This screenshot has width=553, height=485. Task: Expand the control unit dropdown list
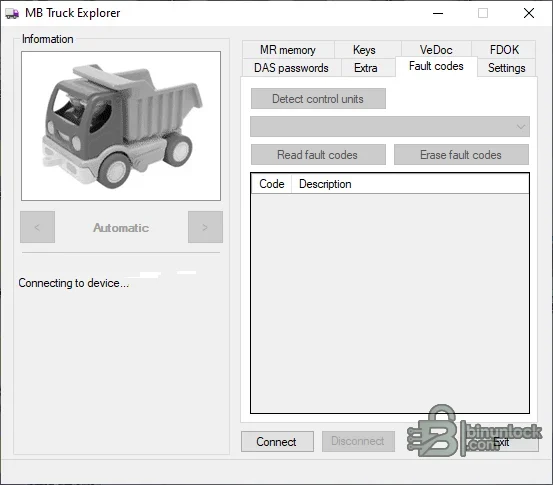(x=521, y=127)
